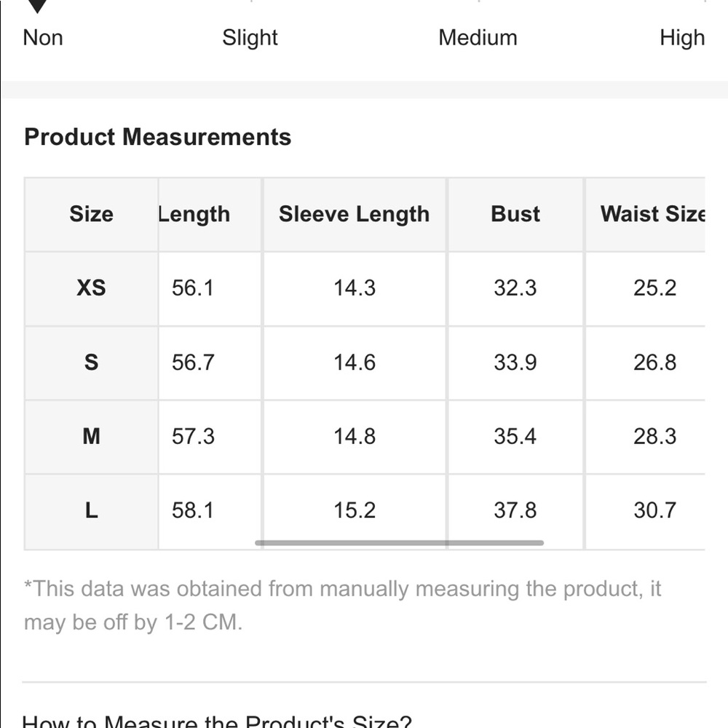Select the XS size row label
The image size is (728, 728).
pyautogui.click(x=92, y=288)
